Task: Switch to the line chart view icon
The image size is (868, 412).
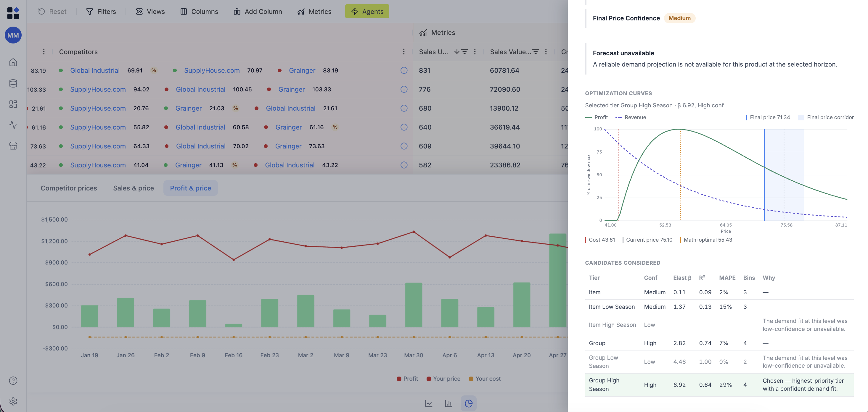Action: tap(429, 403)
